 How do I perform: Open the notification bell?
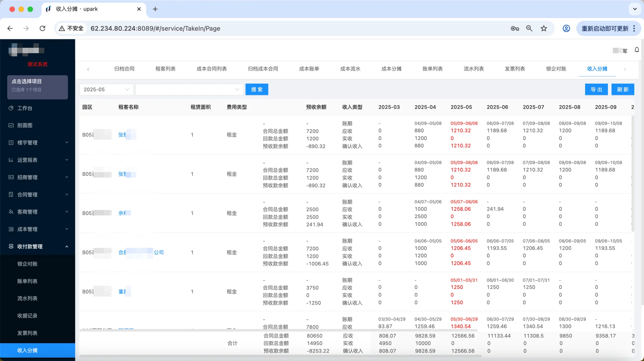pyautogui.click(x=637, y=50)
